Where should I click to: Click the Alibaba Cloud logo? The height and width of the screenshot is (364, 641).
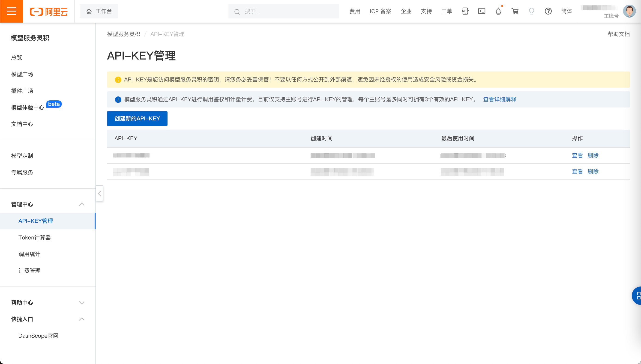[x=49, y=12]
